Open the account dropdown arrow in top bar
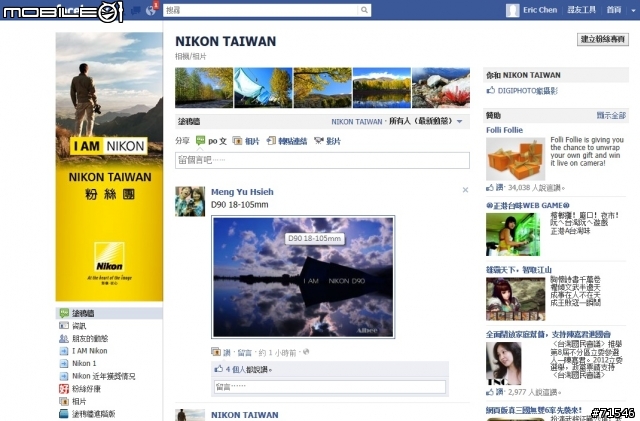Image resolution: width=640 pixels, height=421 pixels. click(x=633, y=10)
